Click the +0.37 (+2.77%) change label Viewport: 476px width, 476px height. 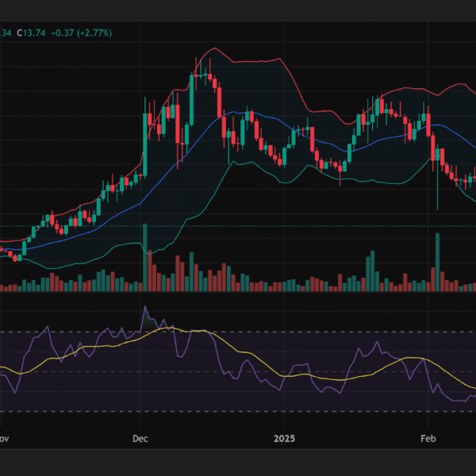pyautogui.click(x=83, y=33)
